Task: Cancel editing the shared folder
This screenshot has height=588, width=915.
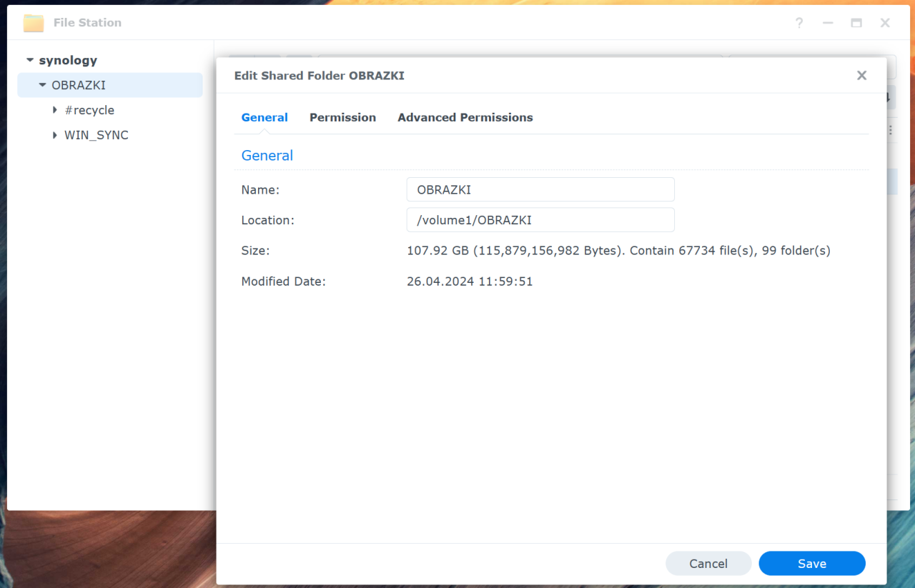Action: point(708,563)
